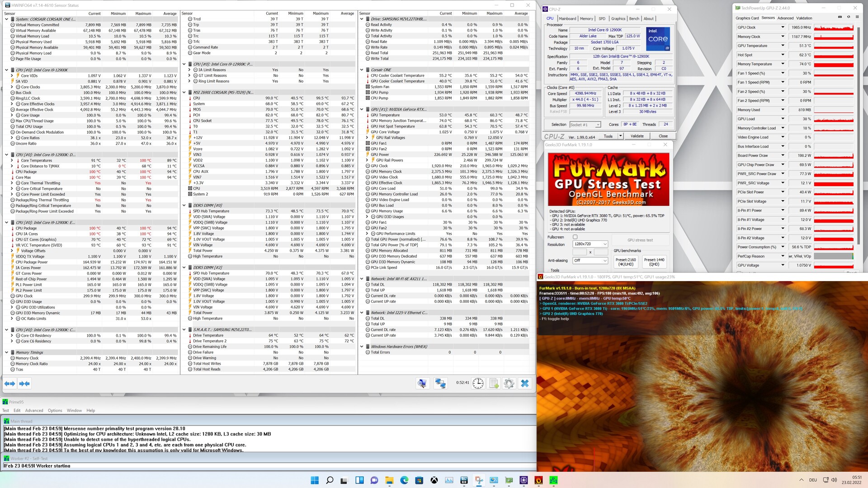868x488 pixels.
Task: Click HWiNFO collapse columns arrows icon
Action: coord(24,384)
